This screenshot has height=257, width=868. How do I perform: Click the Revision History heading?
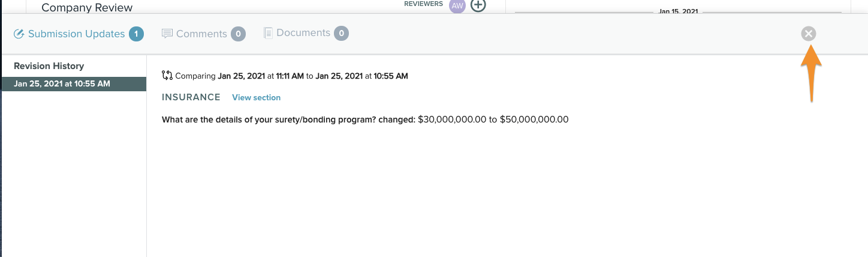coord(49,66)
